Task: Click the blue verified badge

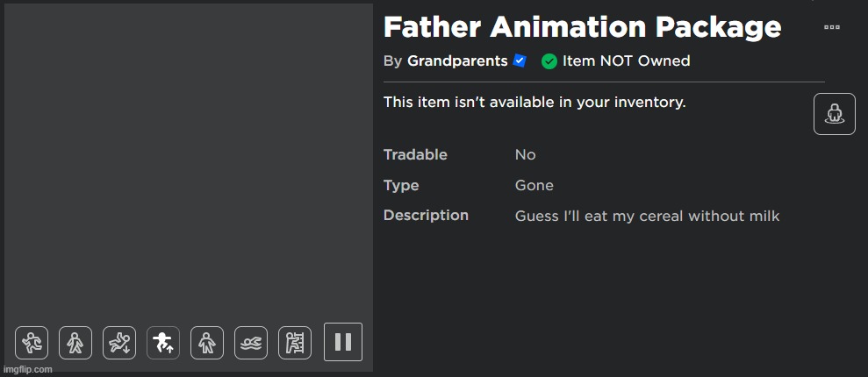Action: 520,60
